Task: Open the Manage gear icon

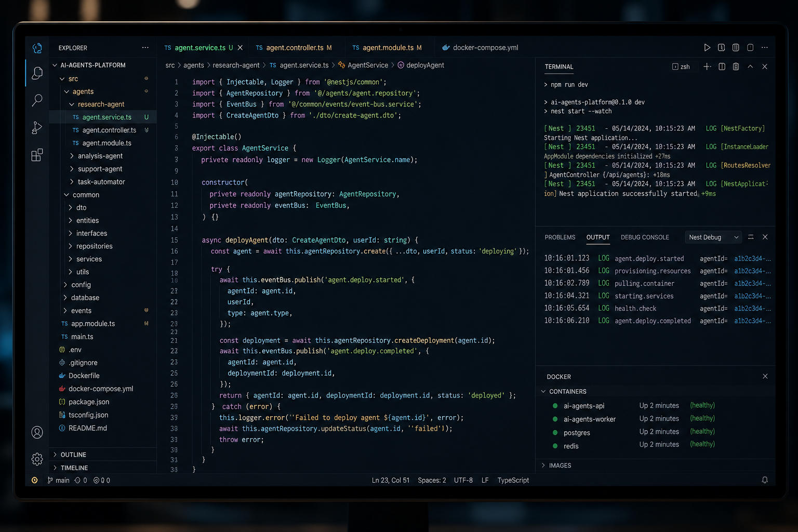Action: [37, 459]
